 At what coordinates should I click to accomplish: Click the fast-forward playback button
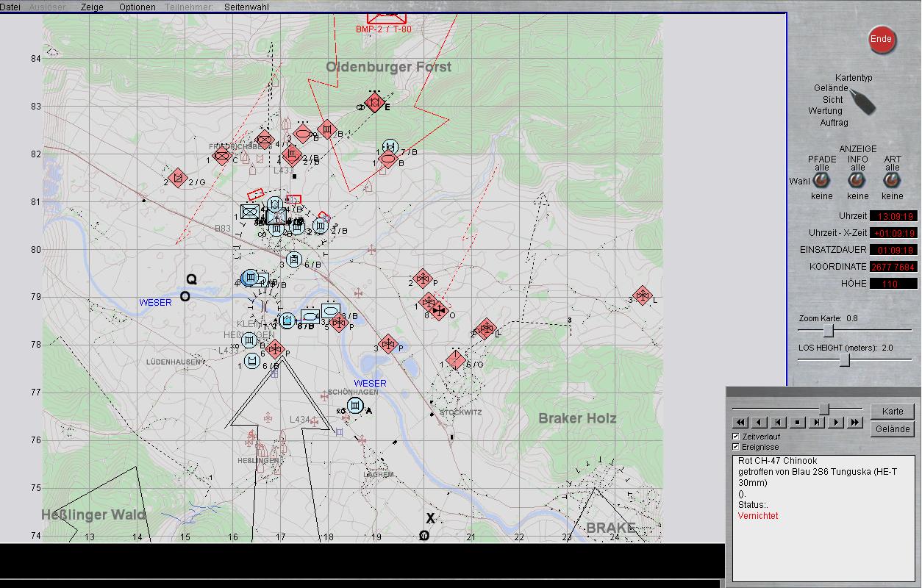pos(854,422)
